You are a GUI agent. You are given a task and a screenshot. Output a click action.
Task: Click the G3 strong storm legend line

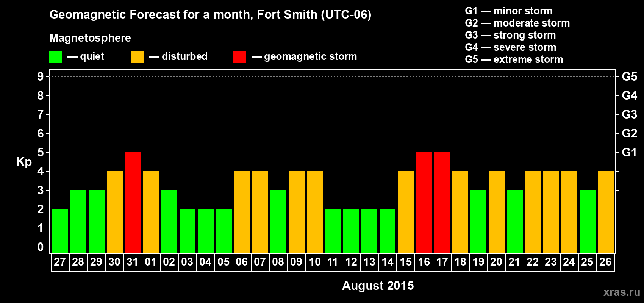(x=510, y=35)
